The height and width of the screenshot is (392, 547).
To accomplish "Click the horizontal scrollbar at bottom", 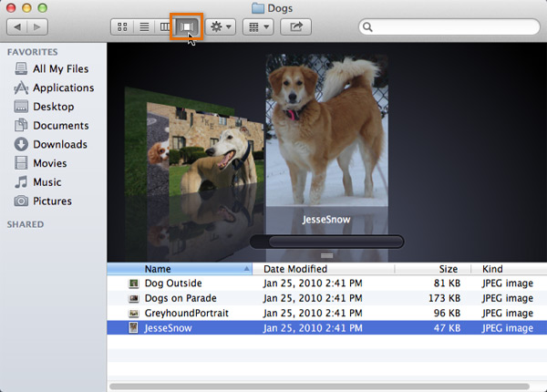I will tap(319, 387).
